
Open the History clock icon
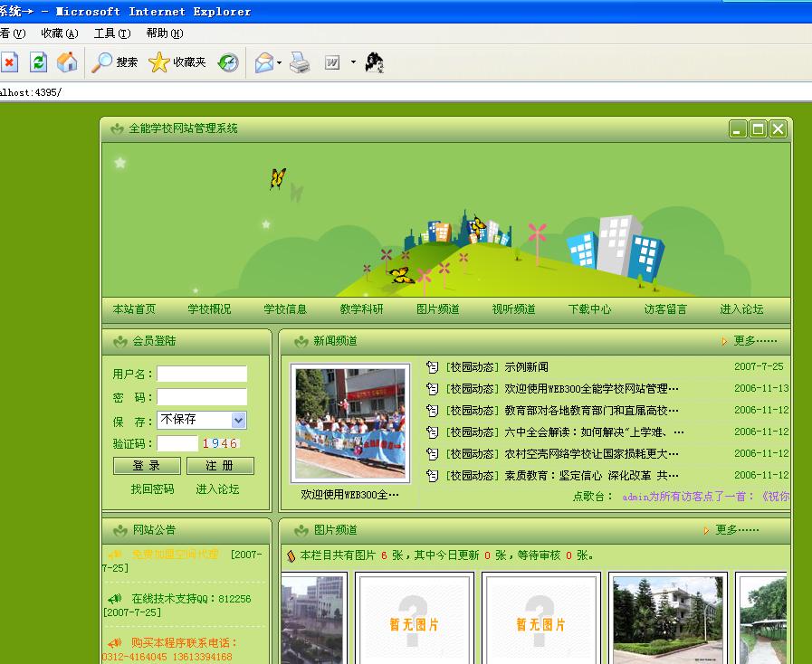click(x=229, y=62)
